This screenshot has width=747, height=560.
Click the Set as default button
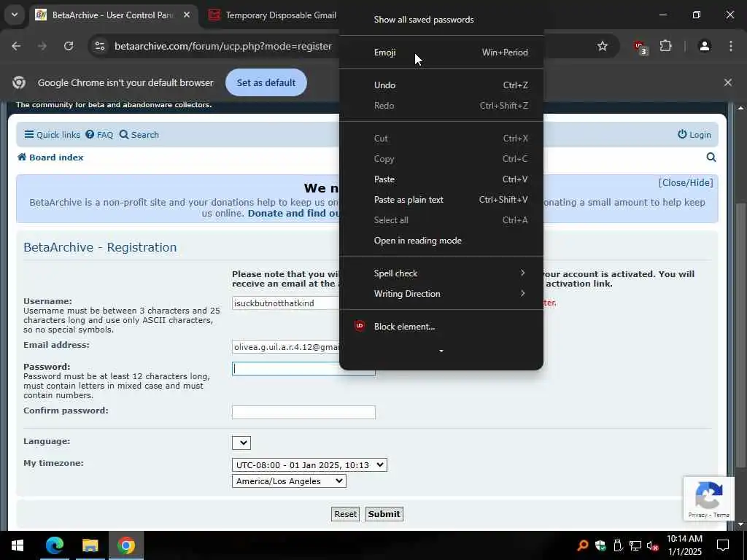[266, 82]
